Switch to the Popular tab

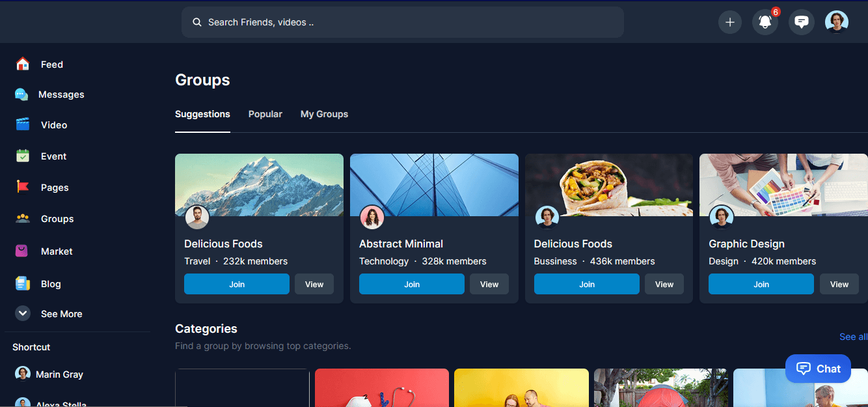coord(265,114)
